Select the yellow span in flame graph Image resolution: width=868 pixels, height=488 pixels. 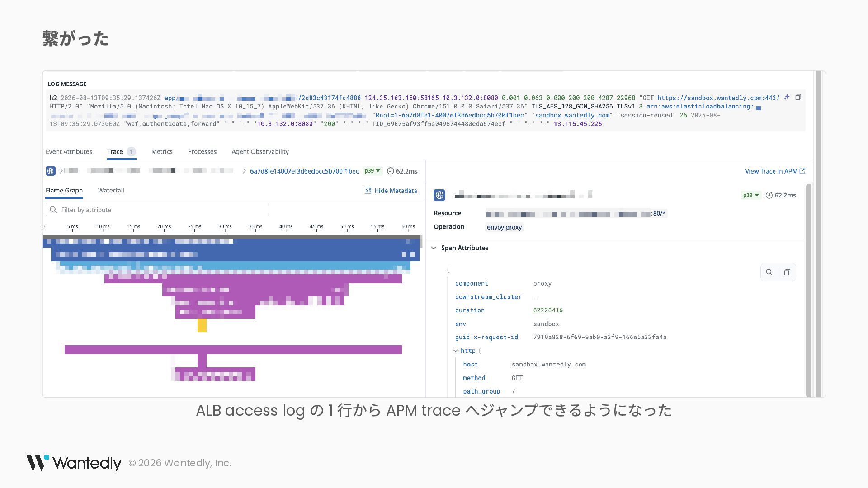coord(202,325)
